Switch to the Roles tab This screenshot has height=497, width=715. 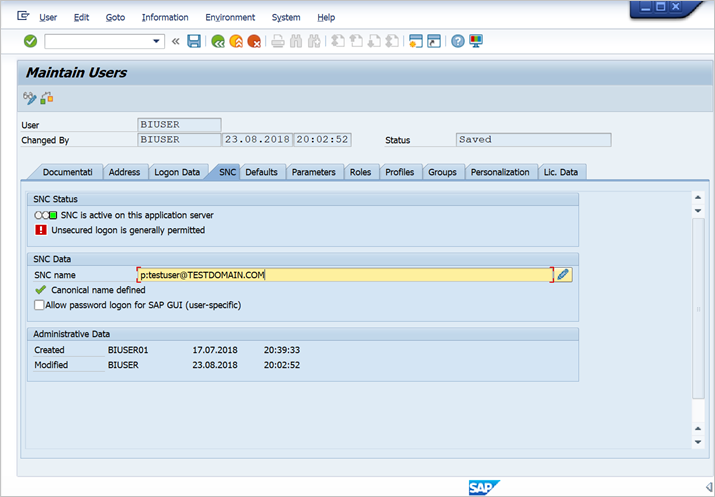[x=360, y=172]
